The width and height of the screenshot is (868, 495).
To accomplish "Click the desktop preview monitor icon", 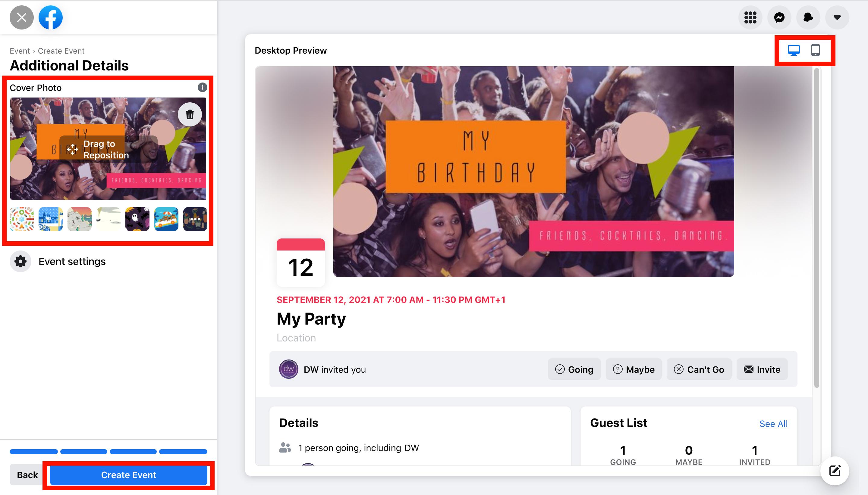I will [x=794, y=51].
